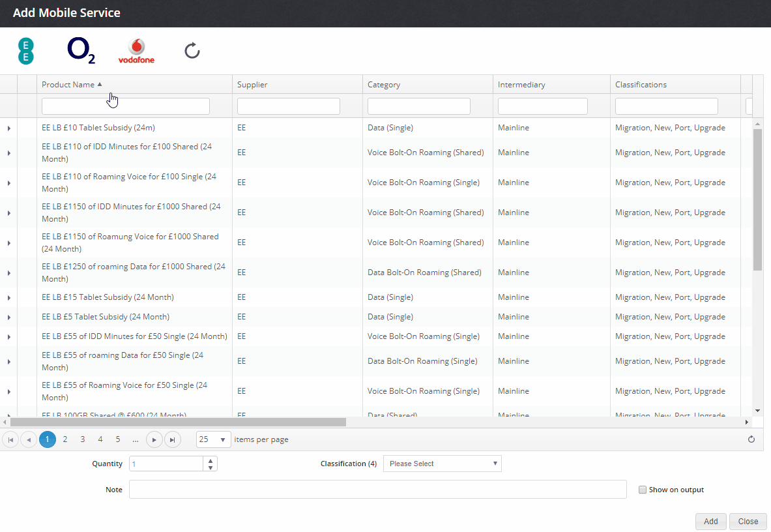The image size is (771, 532).
Task: Jump to page 4 of the grid
Action: coord(100,439)
